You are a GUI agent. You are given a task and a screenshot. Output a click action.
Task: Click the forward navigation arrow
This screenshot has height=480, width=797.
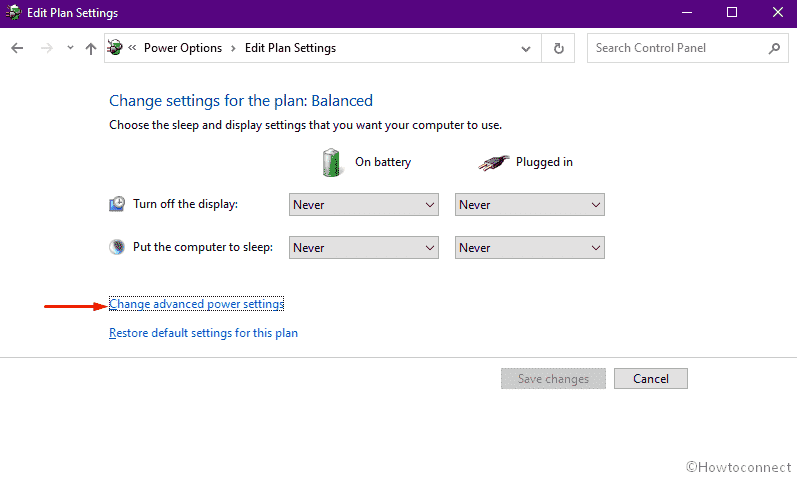point(47,48)
